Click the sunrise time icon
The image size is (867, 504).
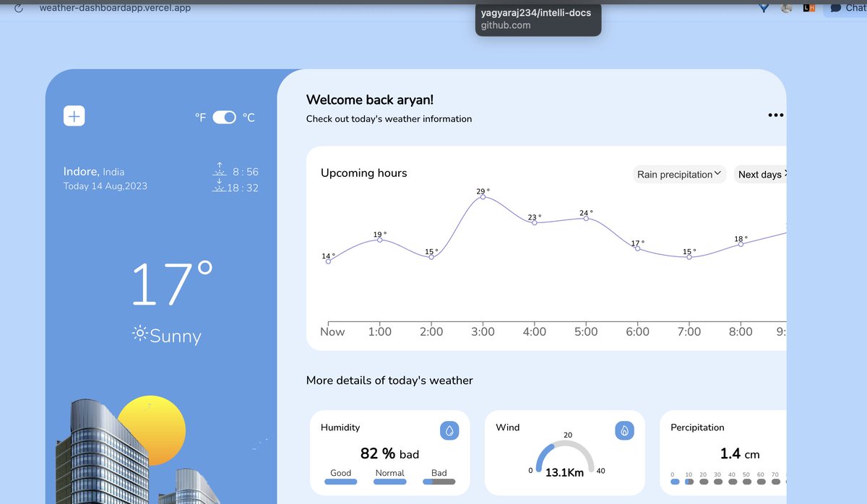(x=220, y=170)
